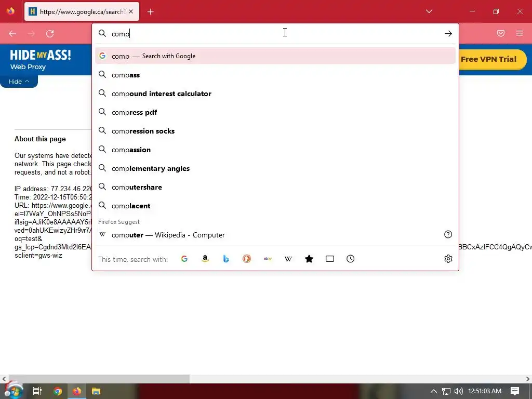
Task: Choose the 'compression socks' suggestion
Action: pyautogui.click(x=275, y=131)
